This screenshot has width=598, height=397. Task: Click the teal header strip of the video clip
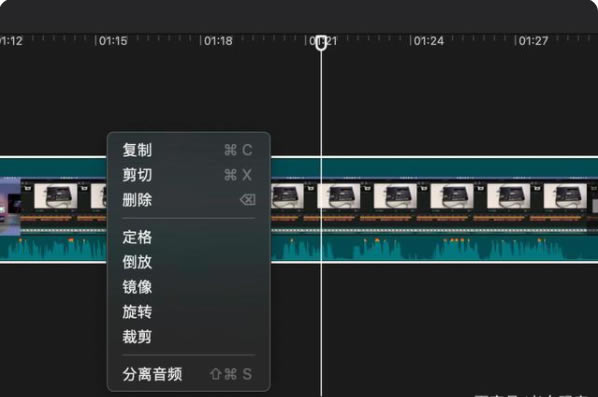coord(435,167)
